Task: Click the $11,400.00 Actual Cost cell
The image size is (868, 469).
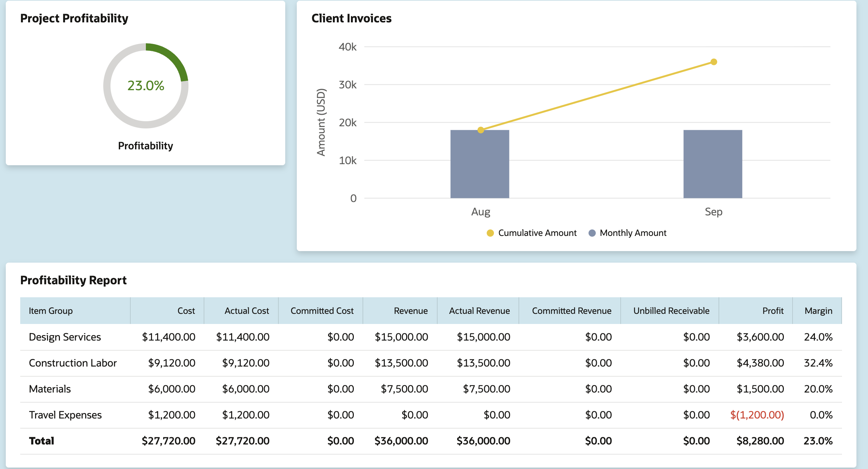Action: [x=243, y=337]
